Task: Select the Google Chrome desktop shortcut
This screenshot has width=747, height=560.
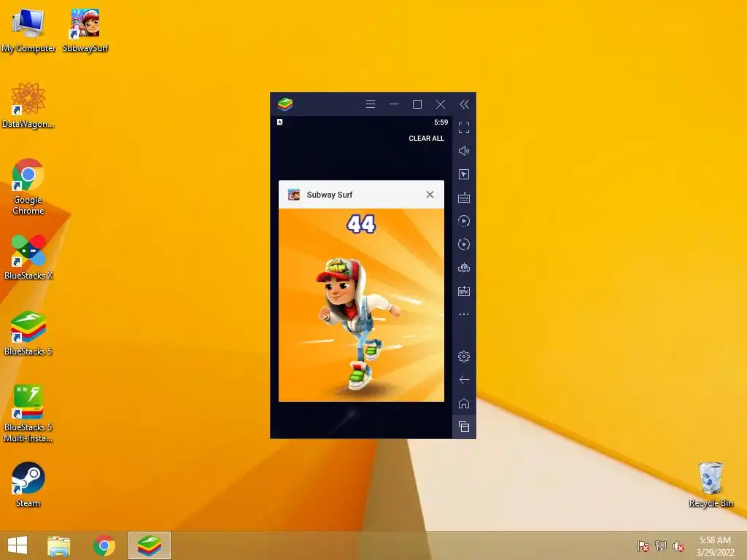Action: (28, 187)
